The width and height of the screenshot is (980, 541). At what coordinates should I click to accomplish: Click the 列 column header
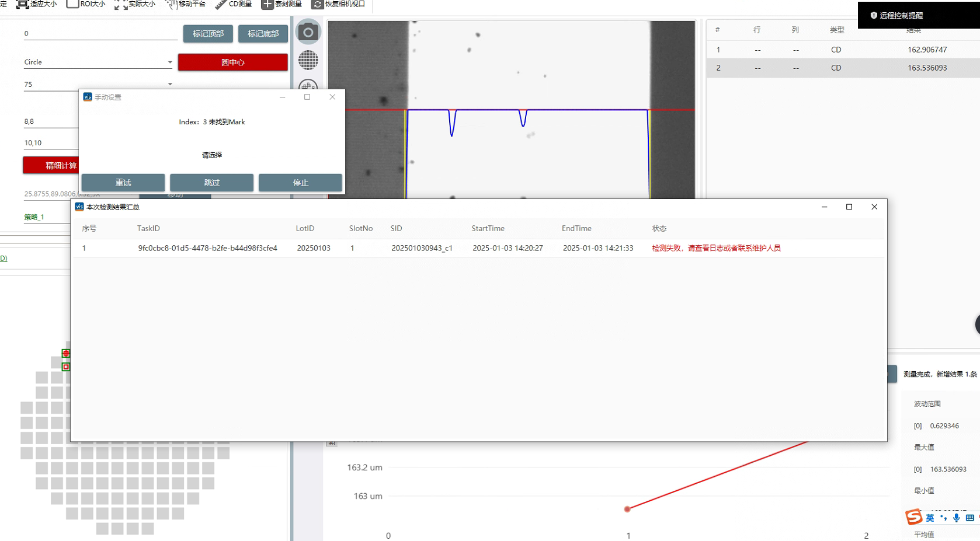point(795,30)
